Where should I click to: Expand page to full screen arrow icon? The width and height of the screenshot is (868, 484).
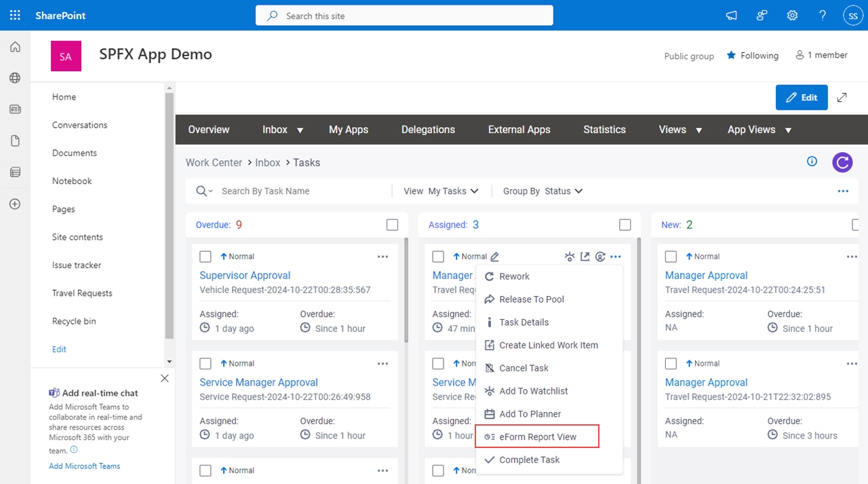tap(842, 97)
